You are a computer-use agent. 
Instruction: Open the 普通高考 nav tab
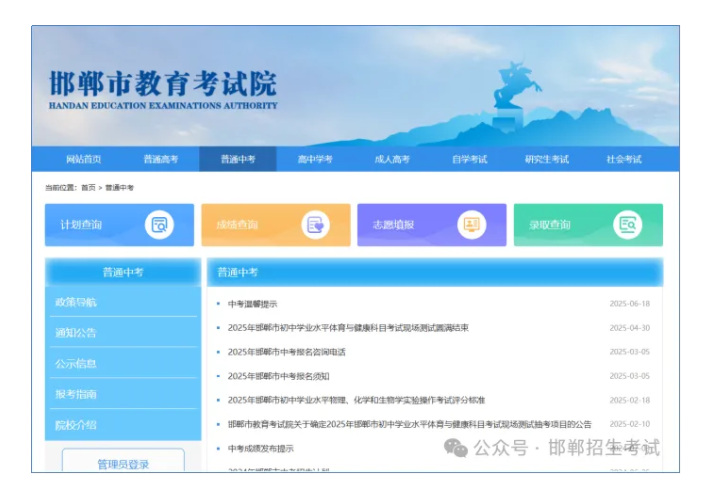pos(160,160)
